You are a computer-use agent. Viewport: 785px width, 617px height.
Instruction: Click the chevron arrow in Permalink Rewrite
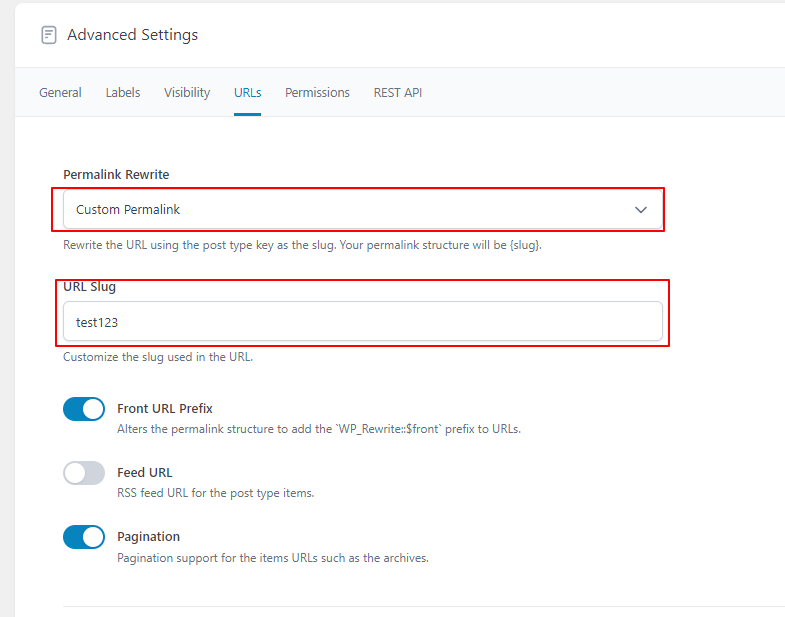pos(641,210)
